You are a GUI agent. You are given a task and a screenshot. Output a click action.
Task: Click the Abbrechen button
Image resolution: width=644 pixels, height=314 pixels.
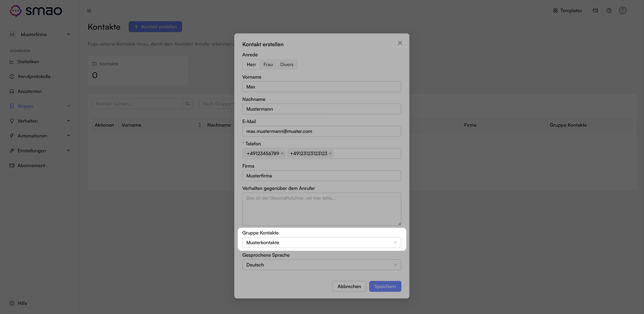coord(349,286)
